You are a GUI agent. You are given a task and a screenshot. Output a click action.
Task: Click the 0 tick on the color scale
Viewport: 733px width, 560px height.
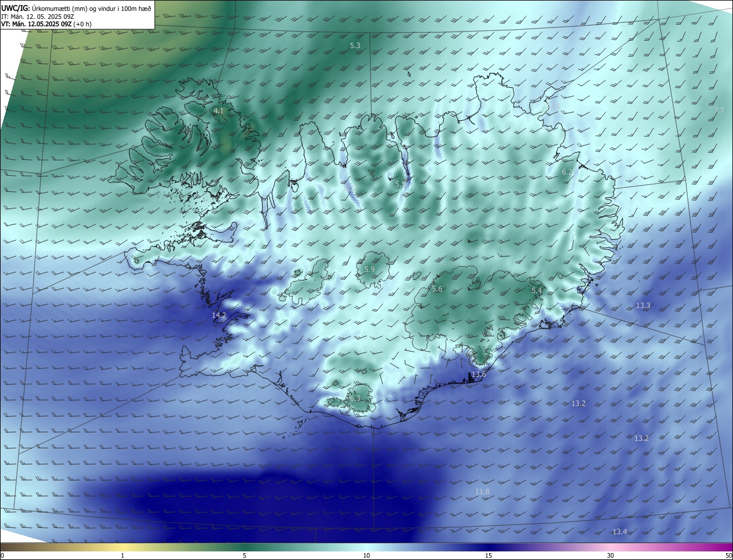point(2,555)
